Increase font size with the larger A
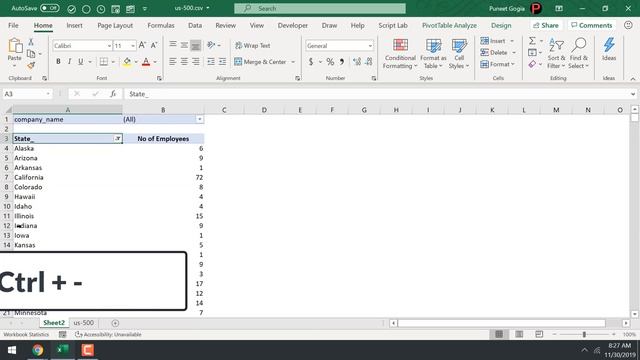 point(142,45)
